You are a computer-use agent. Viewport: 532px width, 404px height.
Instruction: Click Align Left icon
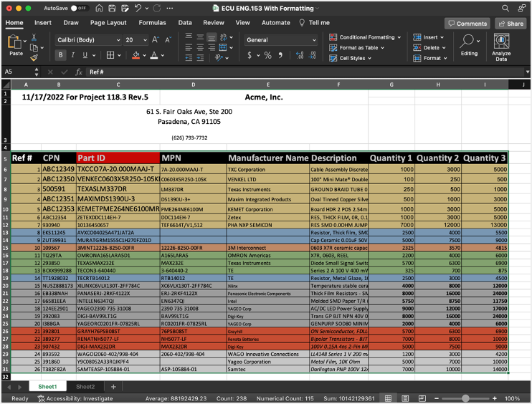[189, 47]
